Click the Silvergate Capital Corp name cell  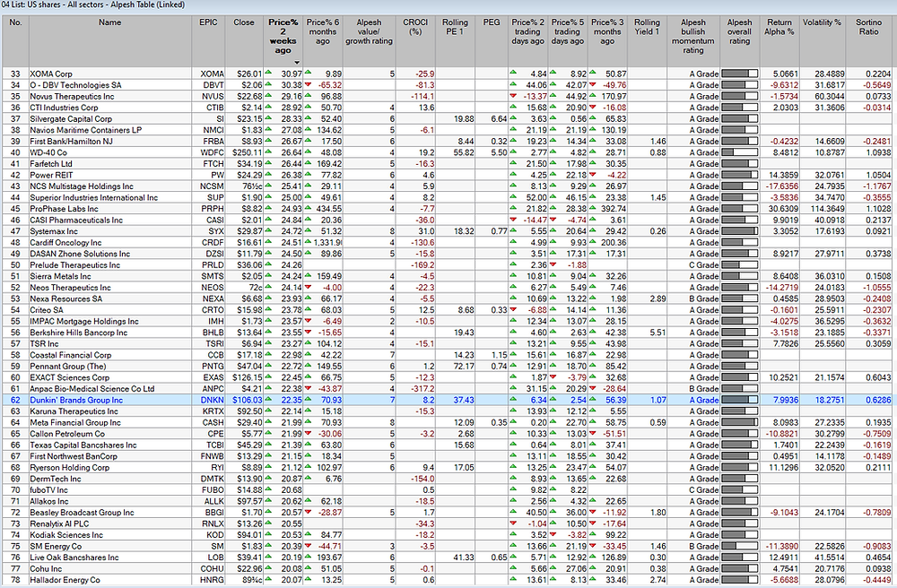coord(109,119)
